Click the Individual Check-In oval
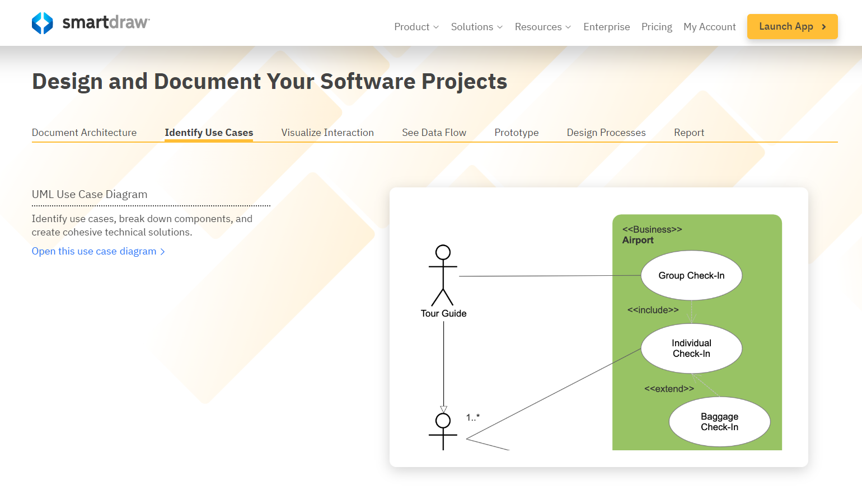This screenshot has height=504, width=862. (x=691, y=348)
